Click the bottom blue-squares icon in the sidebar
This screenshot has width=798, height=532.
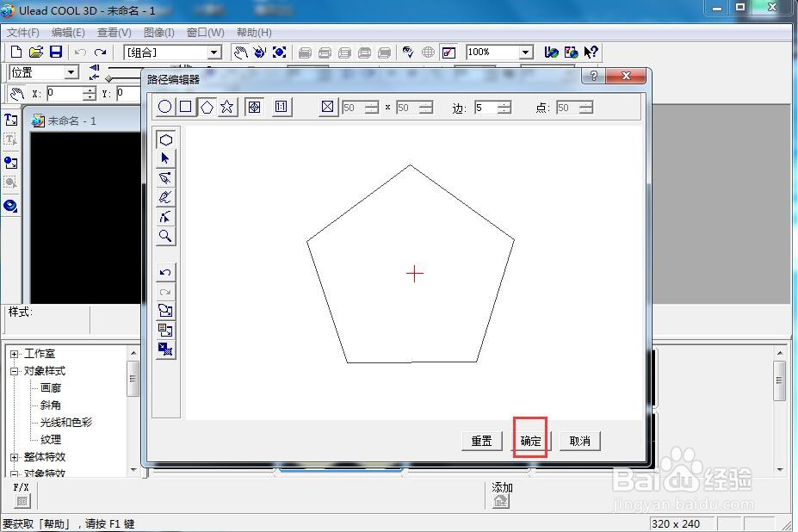(166, 350)
